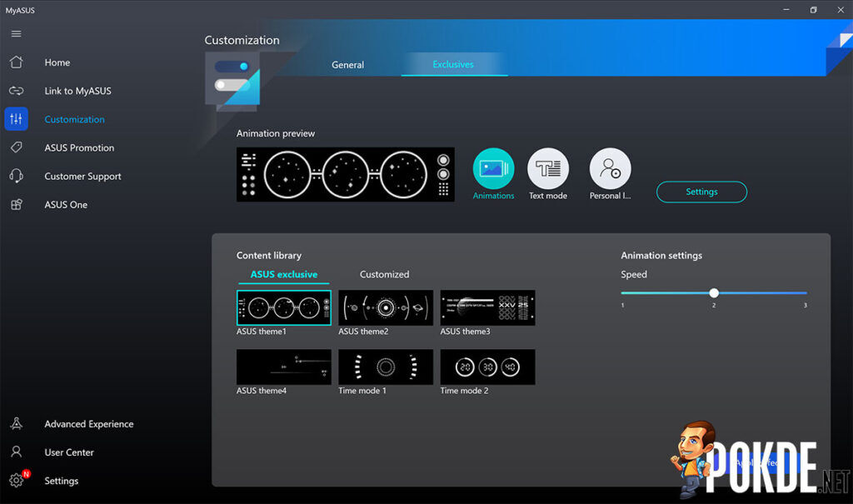Select the Customized library tab
The image size is (853, 504).
click(384, 274)
